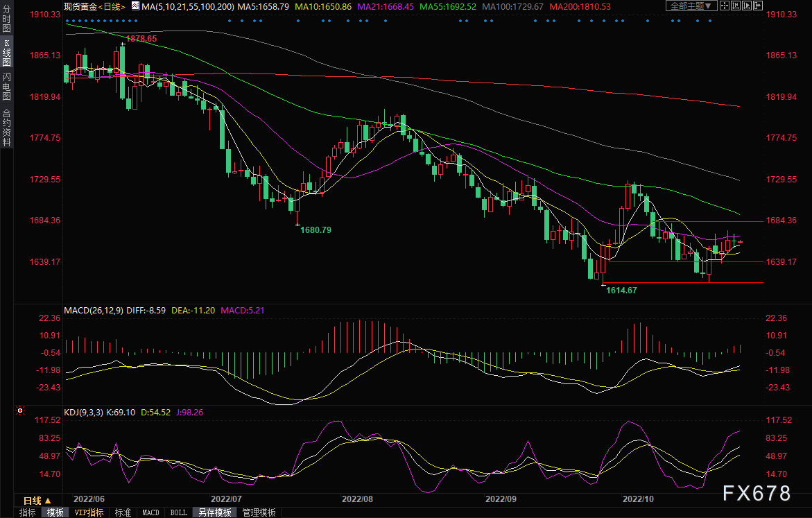Click the KDJ panel marker icon
The image size is (812, 518).
click(x=19, y=411)
